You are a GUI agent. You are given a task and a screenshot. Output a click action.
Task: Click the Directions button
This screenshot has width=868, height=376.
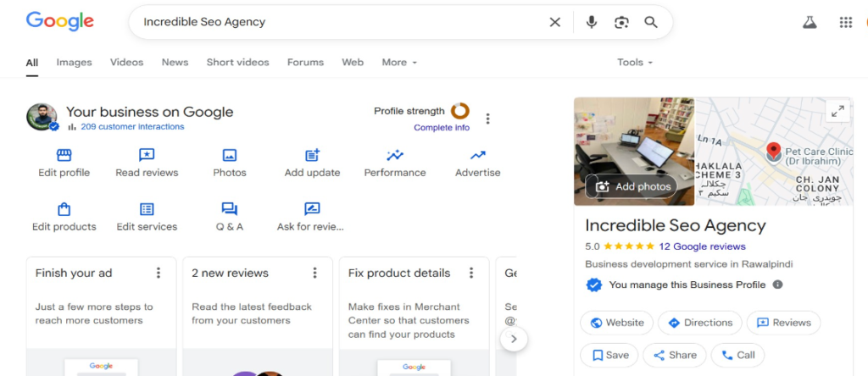tap(699, 323)
